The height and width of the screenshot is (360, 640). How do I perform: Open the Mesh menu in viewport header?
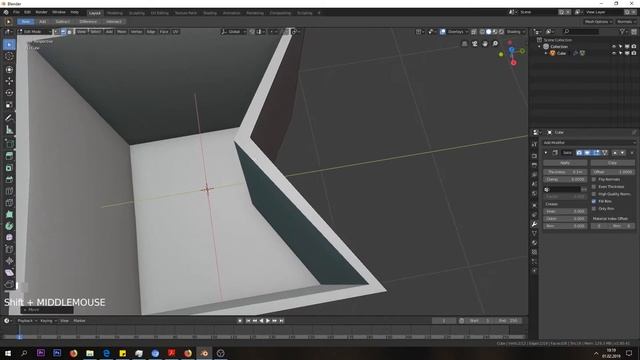(122, 31)
